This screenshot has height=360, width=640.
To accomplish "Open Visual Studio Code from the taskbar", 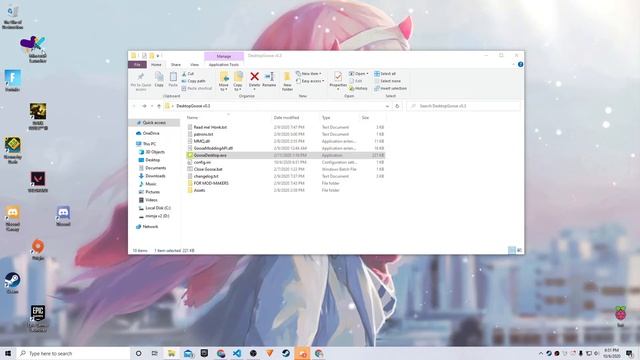I will pyautogui.click(x=237, y=353).
